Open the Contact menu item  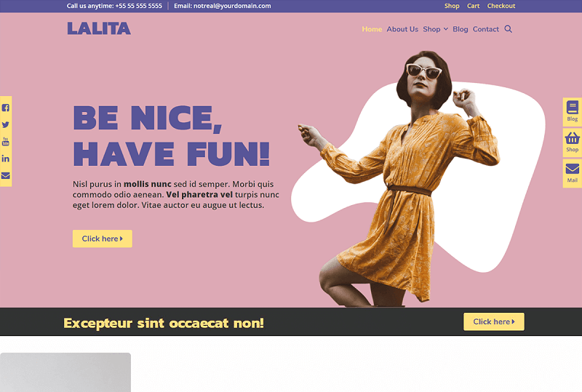[486, 29]
